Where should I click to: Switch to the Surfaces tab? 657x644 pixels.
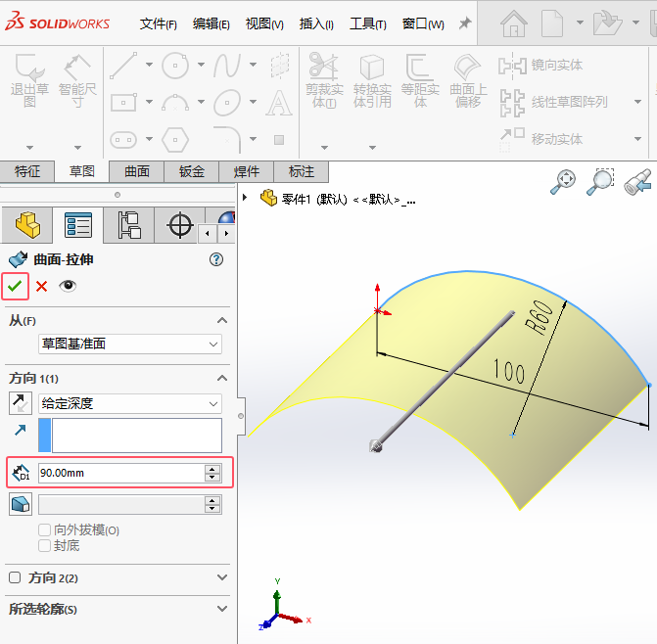point(137,171)
